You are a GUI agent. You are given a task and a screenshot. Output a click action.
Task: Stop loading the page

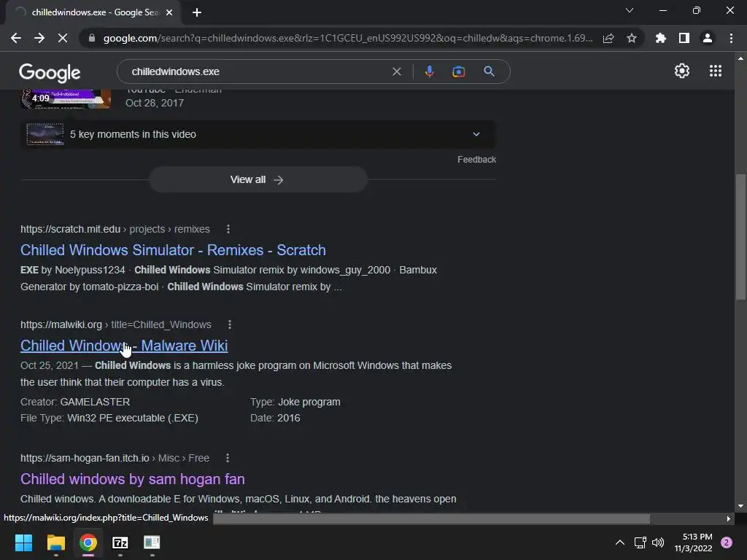63,38
